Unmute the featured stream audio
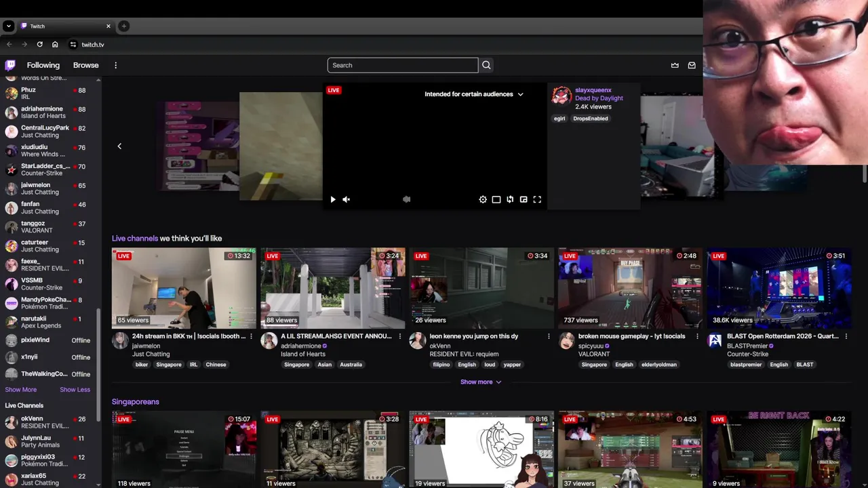 pyautogui.click(x=346, y=199)
